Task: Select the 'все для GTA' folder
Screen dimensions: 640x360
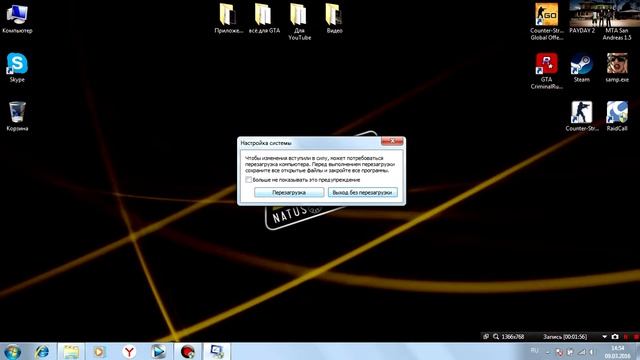Action: coord(264,18)
